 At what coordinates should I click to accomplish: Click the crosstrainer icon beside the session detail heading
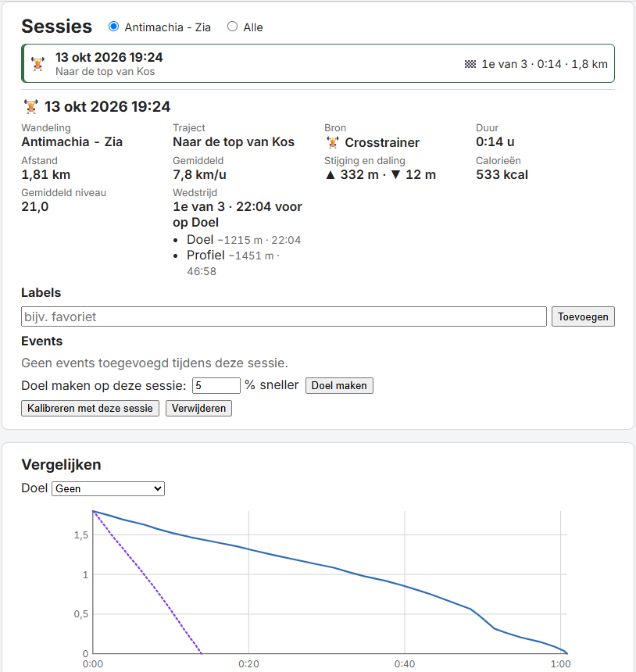(x=30, y=106)
